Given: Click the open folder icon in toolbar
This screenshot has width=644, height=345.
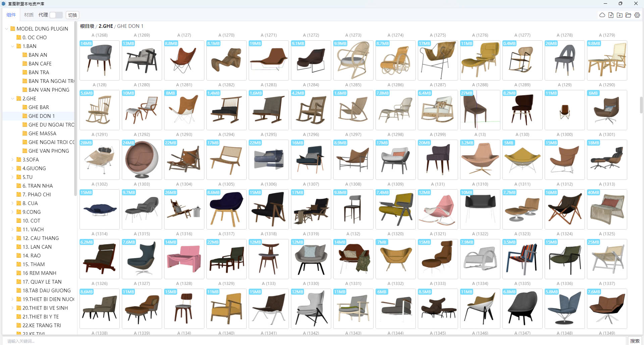Looking at the screenshot, I should pos(628,15).
